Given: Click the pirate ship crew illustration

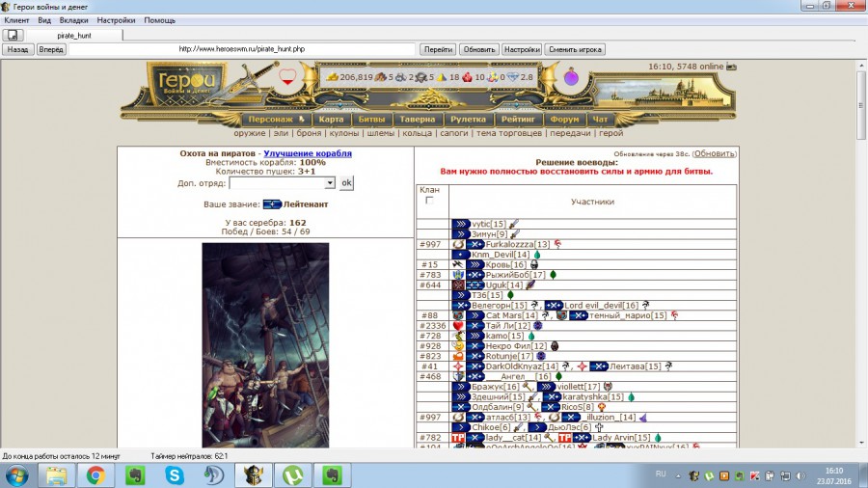Looking at the screenshot, I should click(265, 345).
